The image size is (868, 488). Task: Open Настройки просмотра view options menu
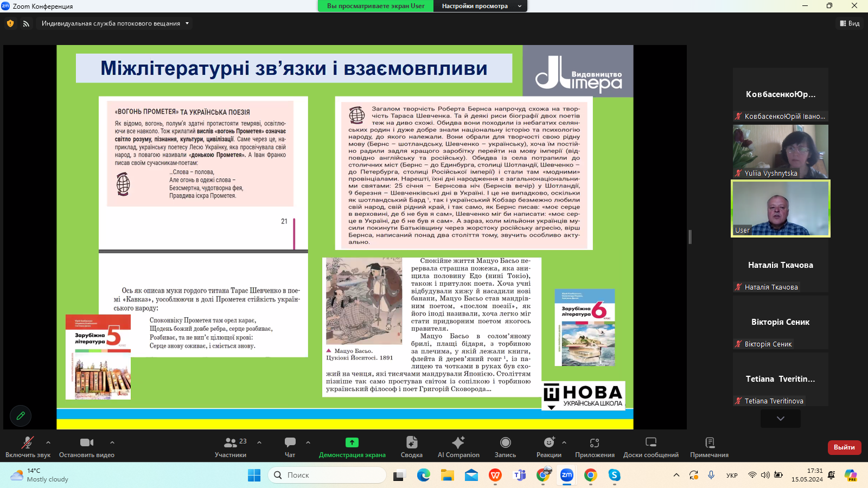point(480,6)
